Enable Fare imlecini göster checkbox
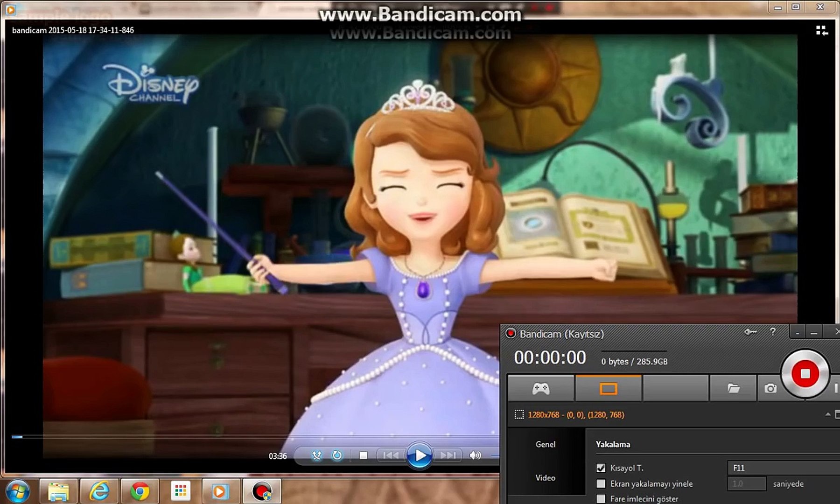 click(601, 499)
